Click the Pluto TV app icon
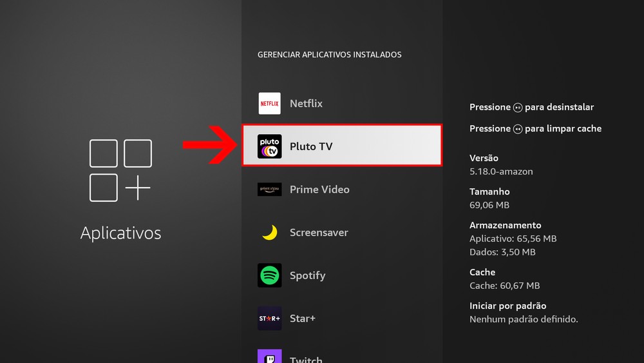The height and width of the screenshot is (363, 644). point(269,146)
